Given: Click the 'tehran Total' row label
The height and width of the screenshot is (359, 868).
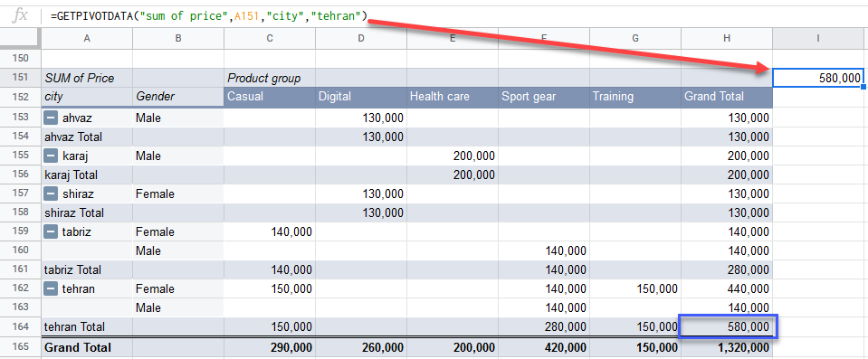Looking at the screenshot, I should (87, 327).
